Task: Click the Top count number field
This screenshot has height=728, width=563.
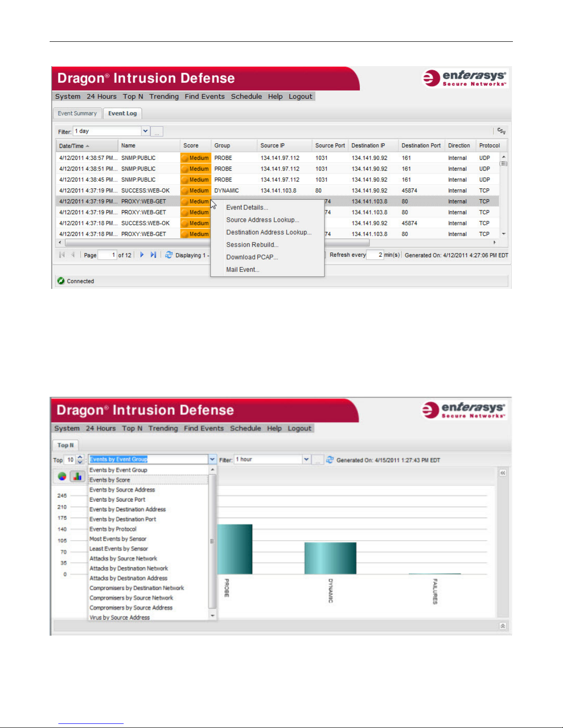Action: tap(70, 460)
